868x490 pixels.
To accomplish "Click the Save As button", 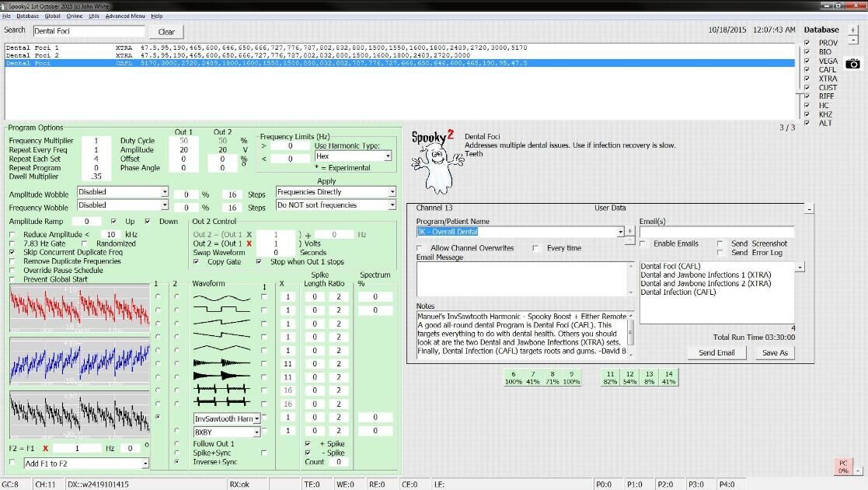I will point(774,352).
